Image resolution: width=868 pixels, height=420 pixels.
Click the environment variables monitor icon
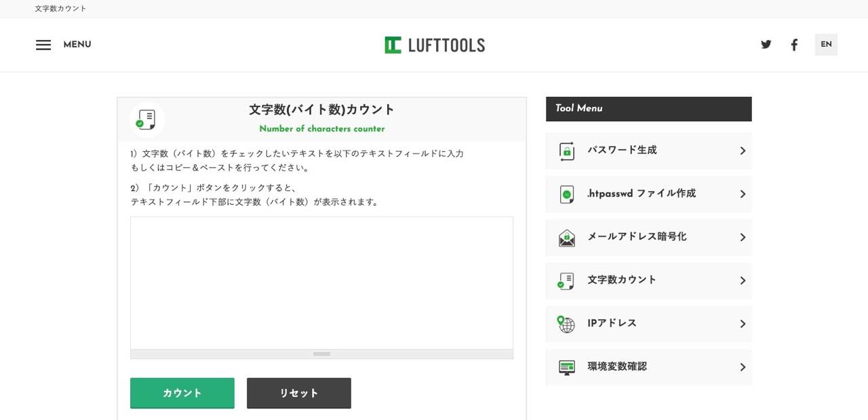point(566,367)
